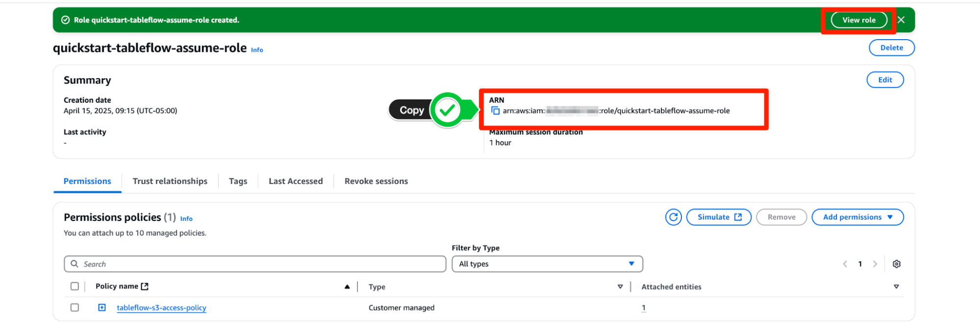Image resolution: width=980 pixels, height=329 pixels.
Task: Click the 1 hour session duration value
Action: [500, 143]
